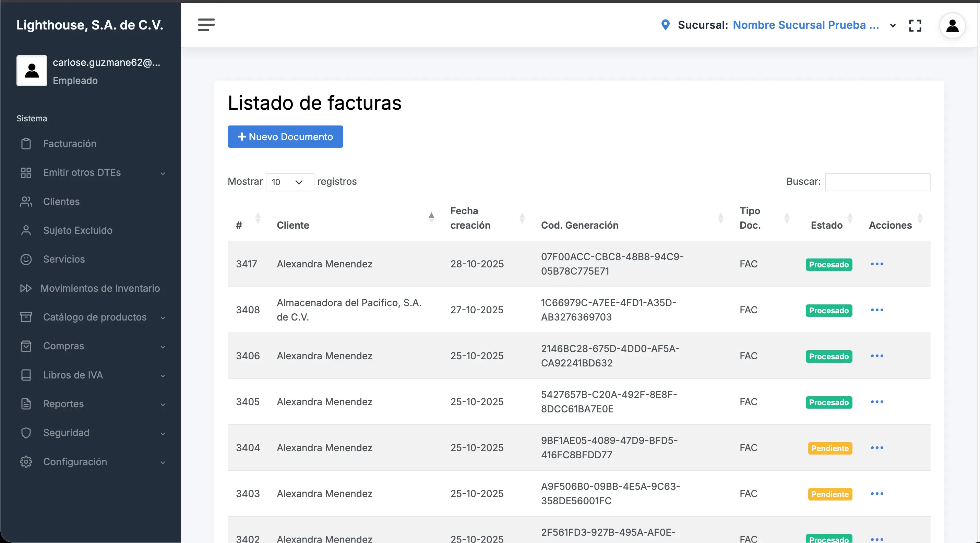
Task: Click Lighthouse, S.A. de C.V. brand title
Action: [x=90, y=25]
